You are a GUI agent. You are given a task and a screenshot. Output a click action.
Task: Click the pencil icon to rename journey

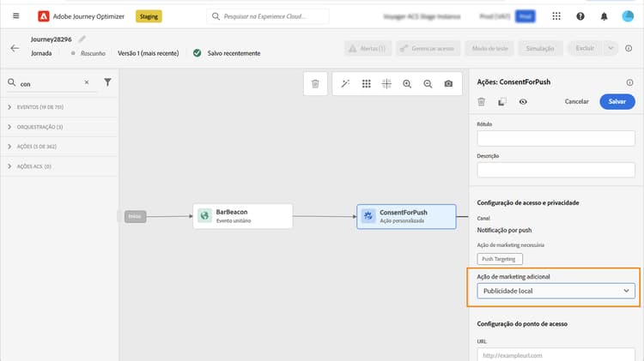[82, 39]
